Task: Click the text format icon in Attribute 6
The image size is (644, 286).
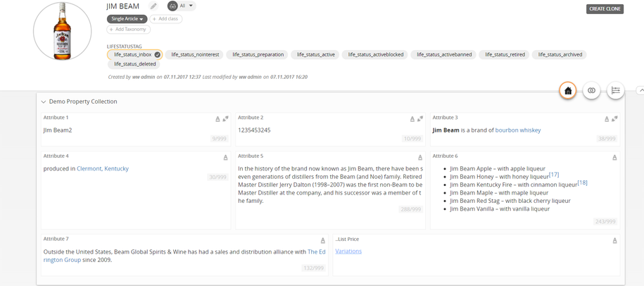Action: [614, 157]
